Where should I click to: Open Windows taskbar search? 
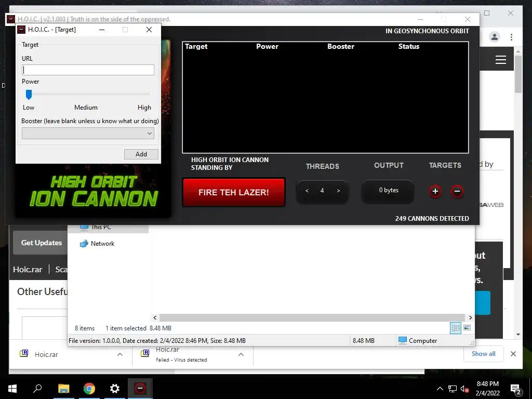pos(37,389)
